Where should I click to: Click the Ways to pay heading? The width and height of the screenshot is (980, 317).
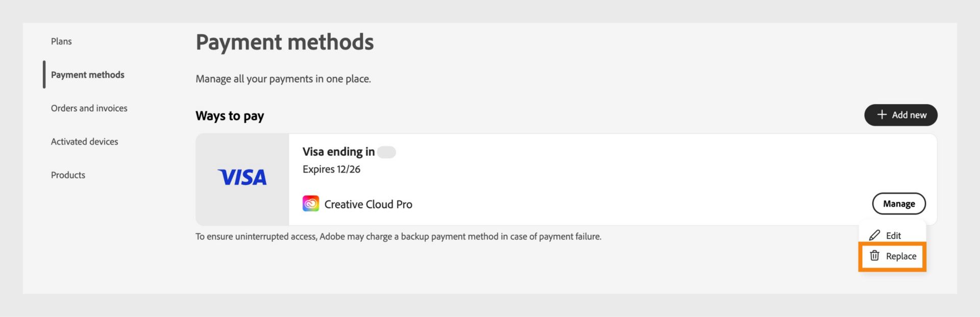coord(230,116)
